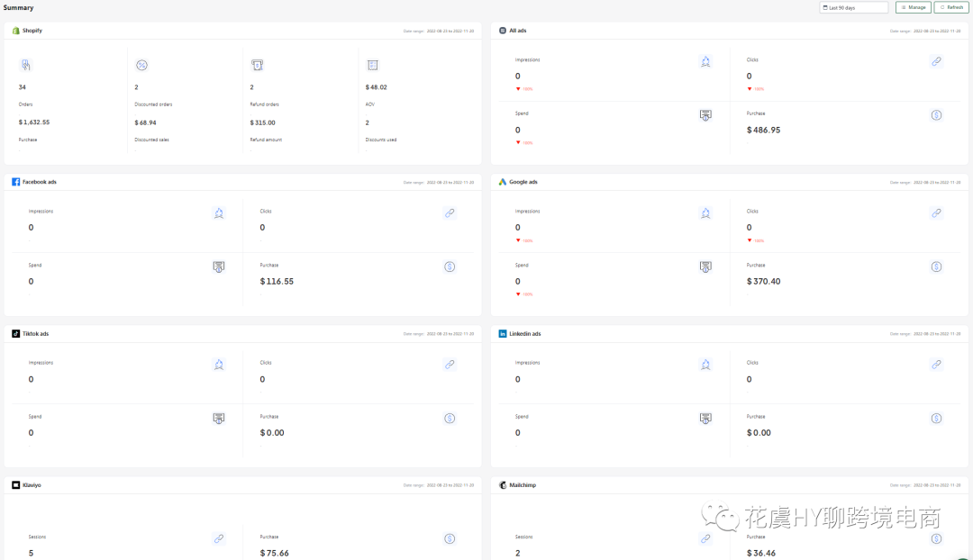The height and width of the screenshot is (560, 973).
Task: Select the Klaviyo purchase value $75.66
Action: click(x=274, y=553)
